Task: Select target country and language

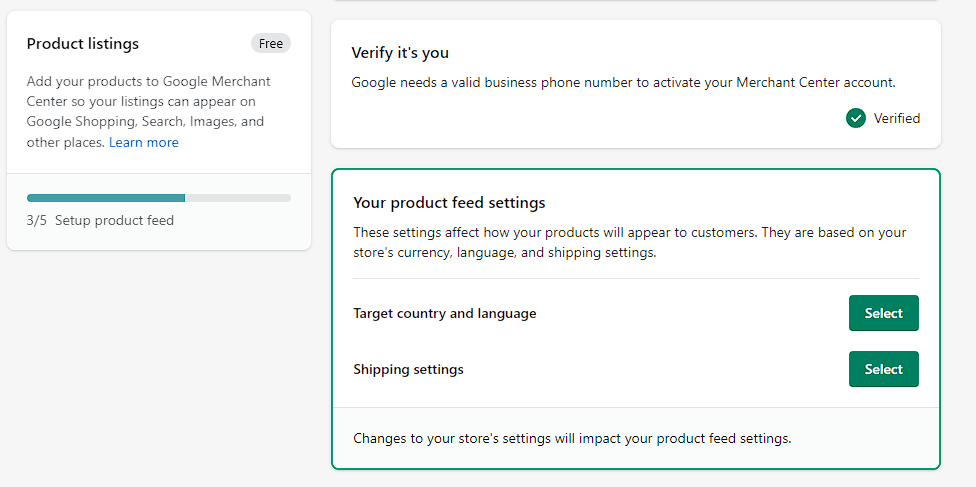Action: click(883, 313)
